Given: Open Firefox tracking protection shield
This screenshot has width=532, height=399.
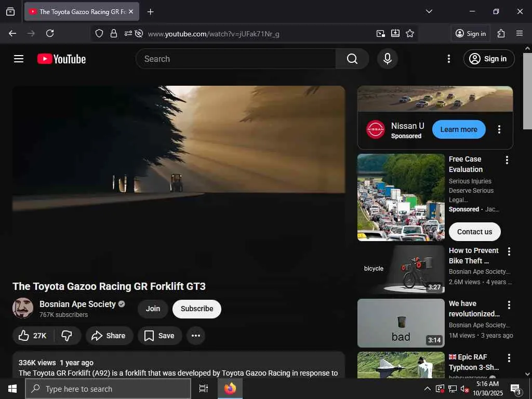Looking at the screenshot, I should [99, 34].
